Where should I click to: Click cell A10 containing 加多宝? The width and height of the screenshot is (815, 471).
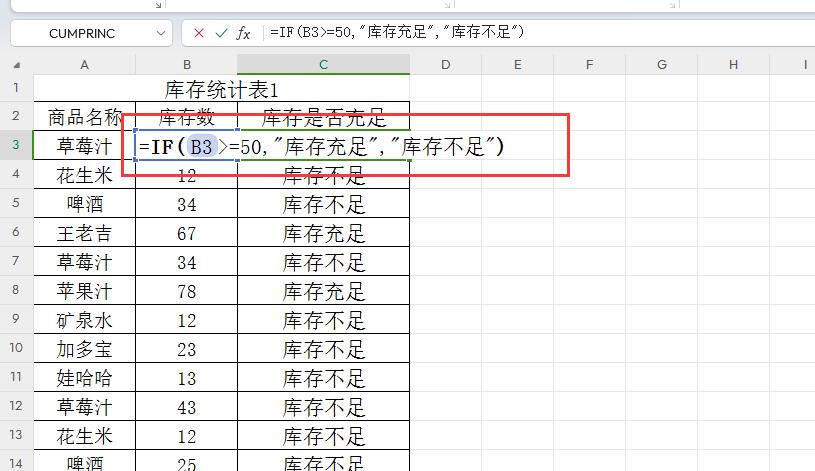(85, 349)
